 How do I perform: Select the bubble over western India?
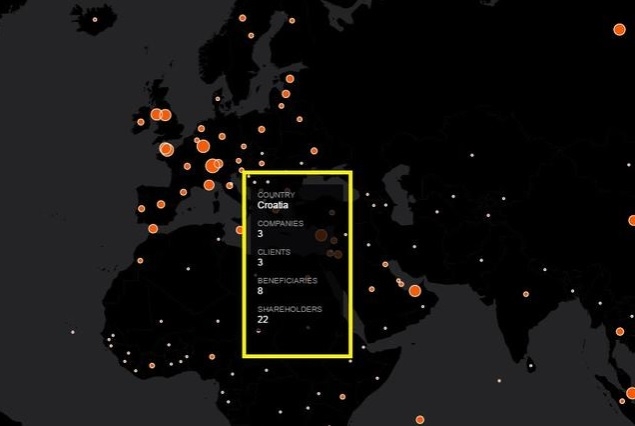tap(526, 294)
